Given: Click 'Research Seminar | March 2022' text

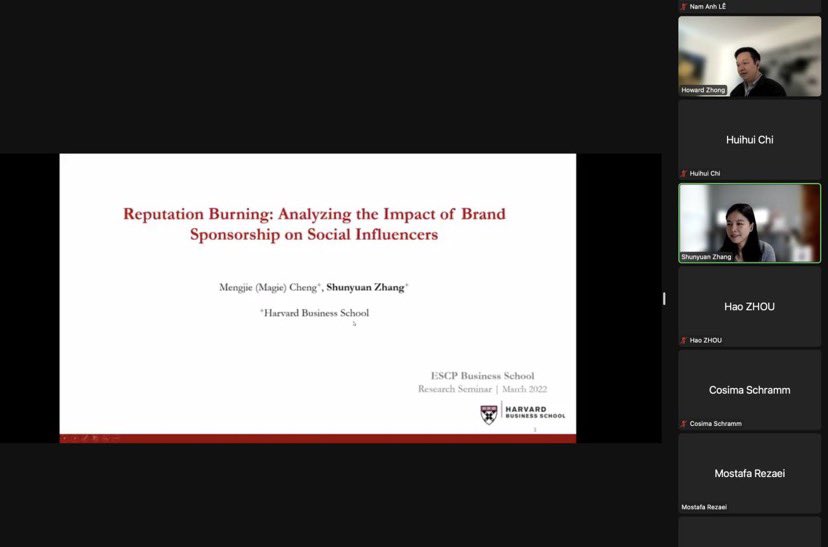Looking at the screenshot, I should click(x=483, y=389).
